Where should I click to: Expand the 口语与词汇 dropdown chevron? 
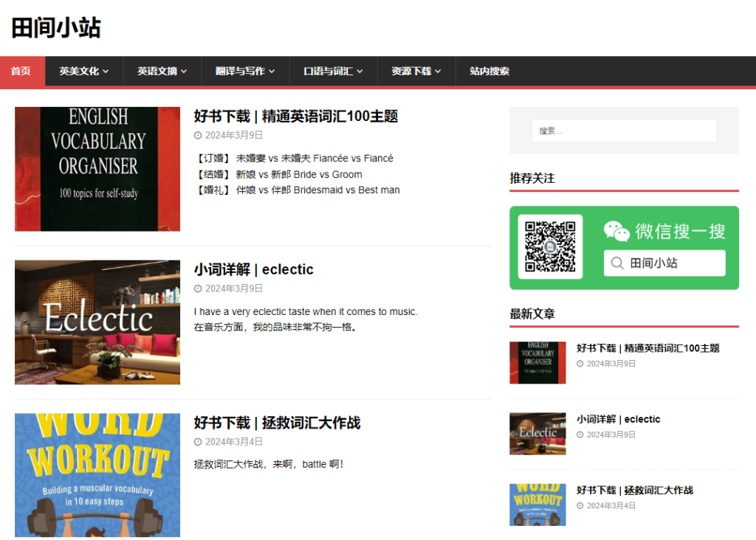coord(360,72)
